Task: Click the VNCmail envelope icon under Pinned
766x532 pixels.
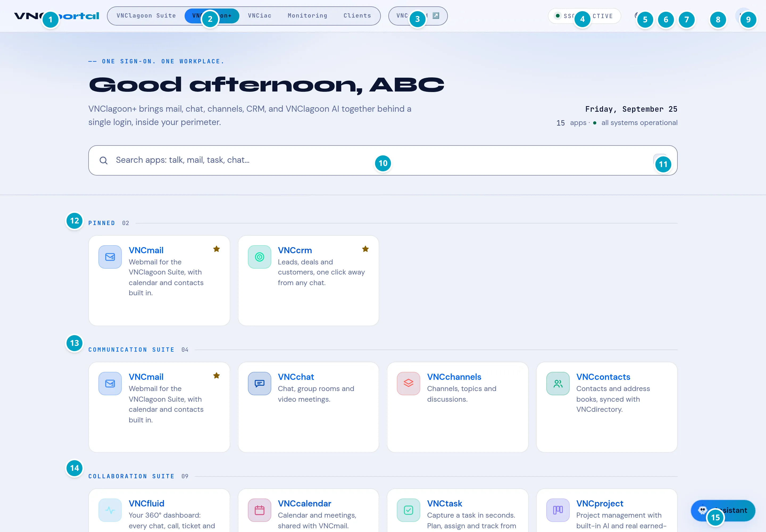Action: point(110,257)
